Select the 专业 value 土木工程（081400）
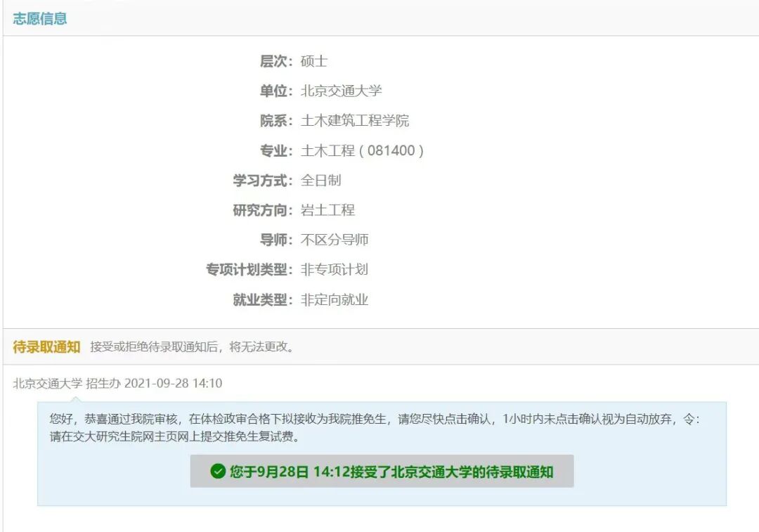 363,150
